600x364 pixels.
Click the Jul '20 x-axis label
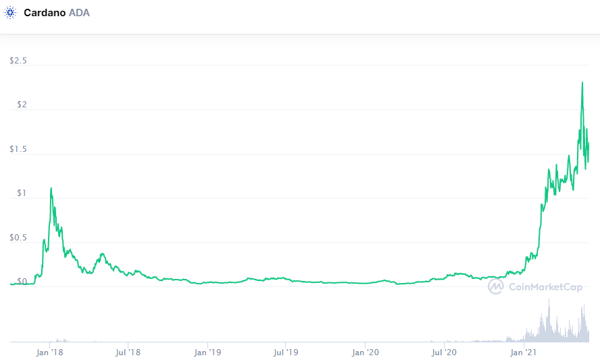coord(443,352)
